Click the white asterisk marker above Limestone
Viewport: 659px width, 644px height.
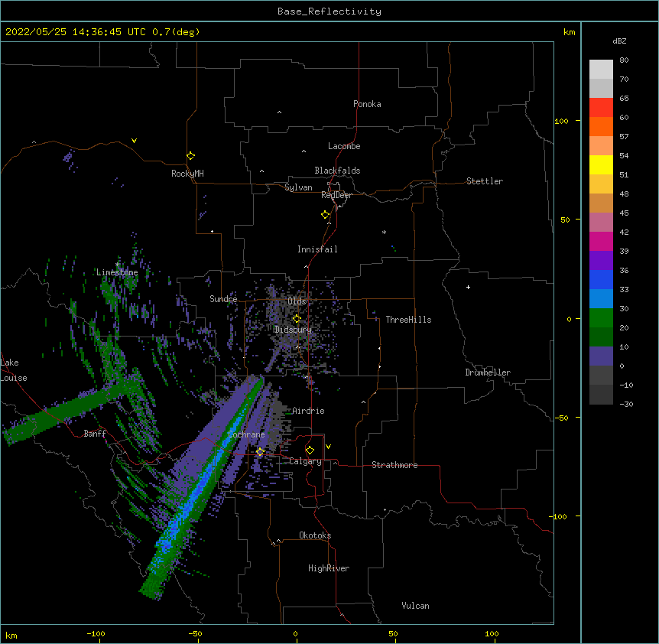click(118, 265)
